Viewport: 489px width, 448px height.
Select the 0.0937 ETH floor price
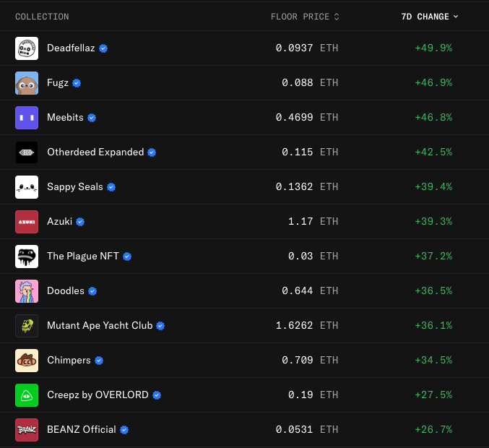pyautogui.click(x=307, y=48)
